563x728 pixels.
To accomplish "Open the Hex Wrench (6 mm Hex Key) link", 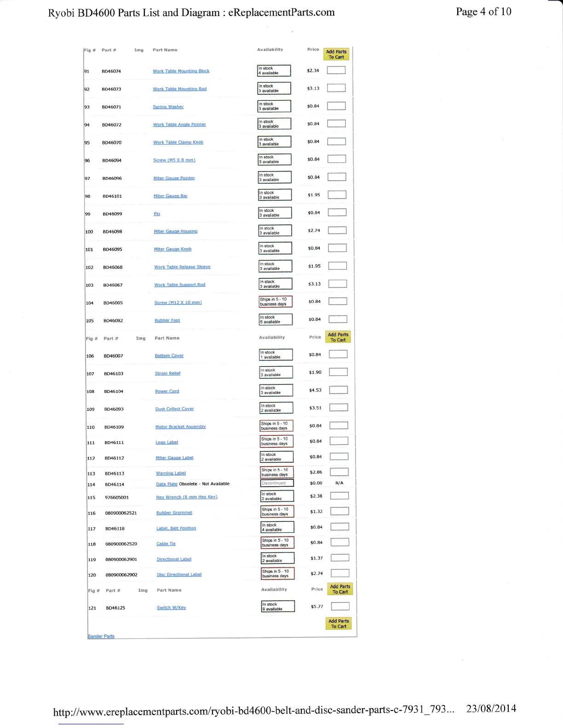I will click(x=186, y=497).
